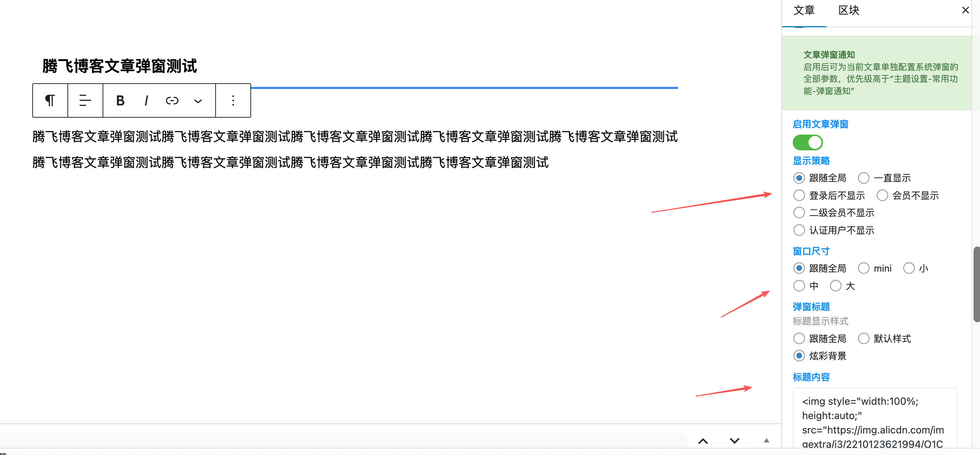Insert a link with the link icon
Screen dimensions: 980x455
click(x=172, y=100)
